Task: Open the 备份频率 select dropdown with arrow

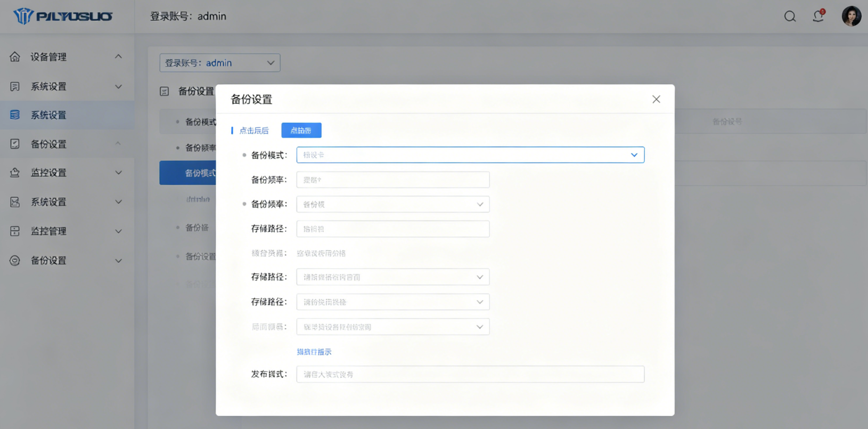Action: tap(393, 204)
